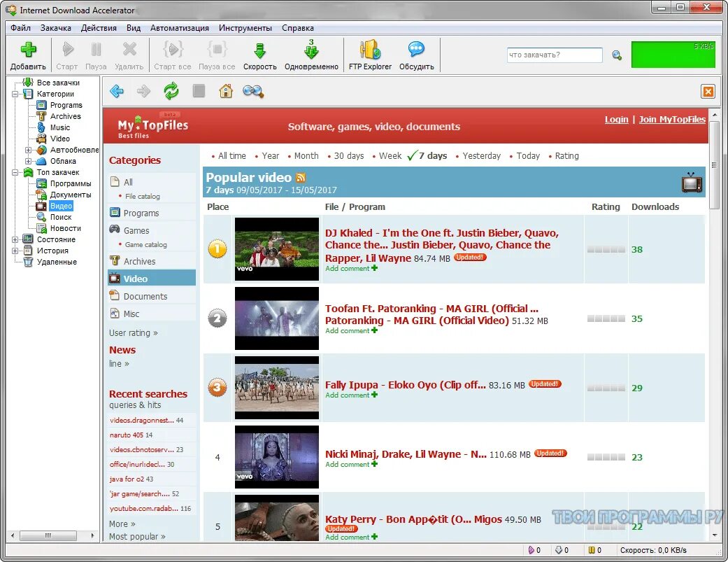Expand the Облака tree node
The height and width of the screenshot is (562, 728).
(x=28, y=161)
